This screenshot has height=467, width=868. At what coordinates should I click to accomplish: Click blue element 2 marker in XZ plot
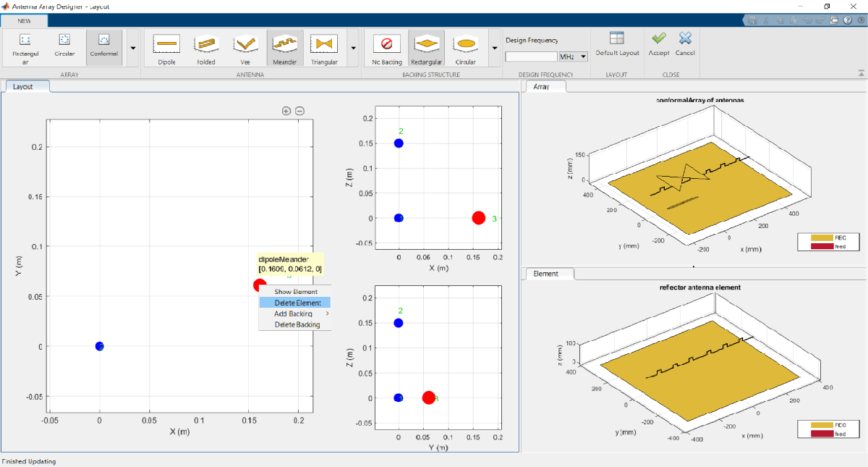[x=399, y=143]
